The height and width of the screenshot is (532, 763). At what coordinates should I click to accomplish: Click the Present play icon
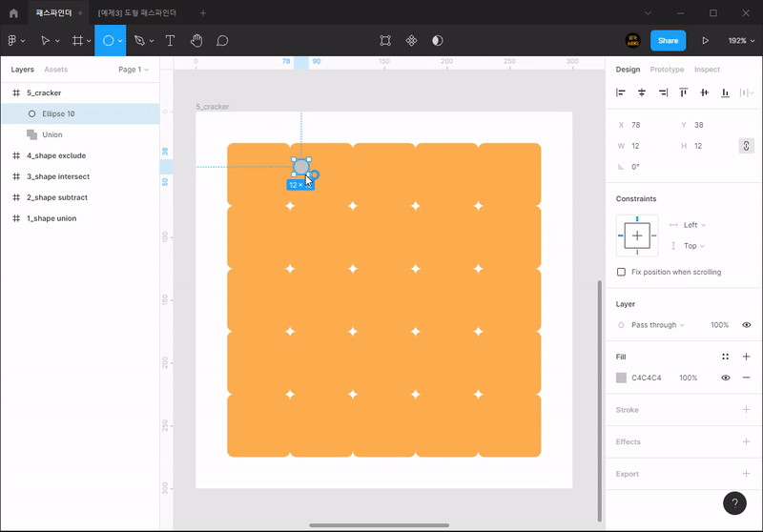point(705,41)
